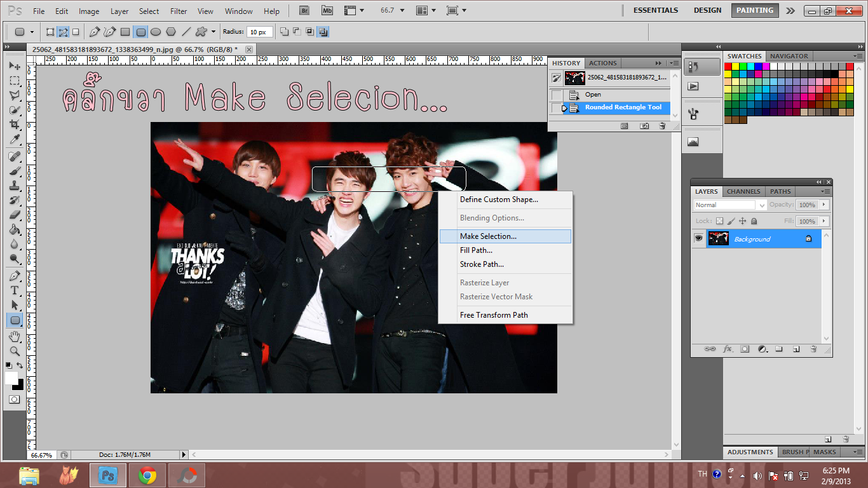Click the Radius input field
The height and width of the screenshot is (488, 868).
[x=259, y=32]
